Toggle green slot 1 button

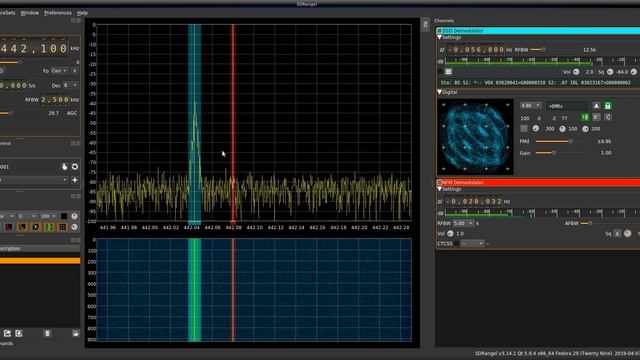click(x=585, y=118)
